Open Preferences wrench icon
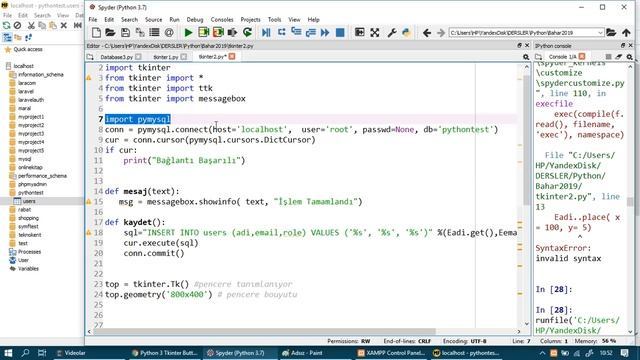 coord(392,33)
